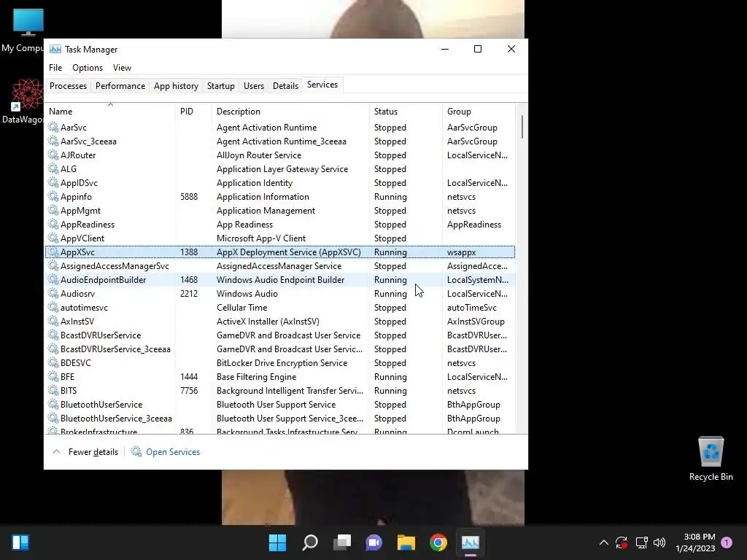Click the ALG service gear icon
The image size is (747, 560).
[53, 168]
